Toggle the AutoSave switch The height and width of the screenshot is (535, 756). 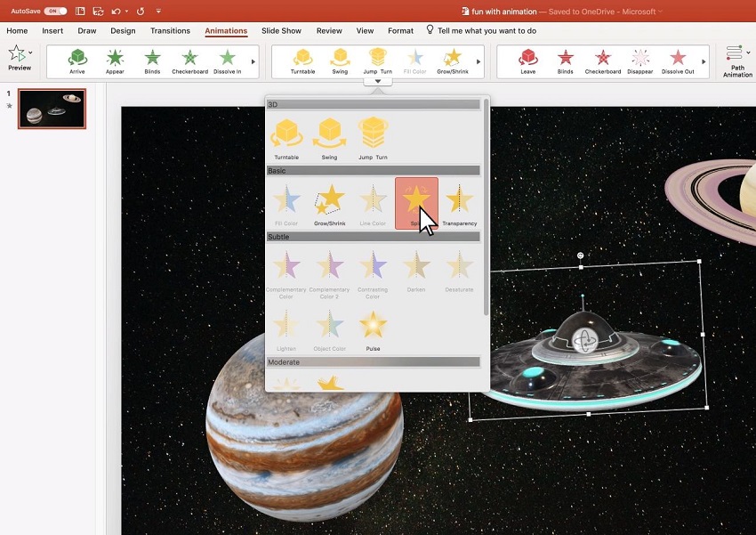54,12
